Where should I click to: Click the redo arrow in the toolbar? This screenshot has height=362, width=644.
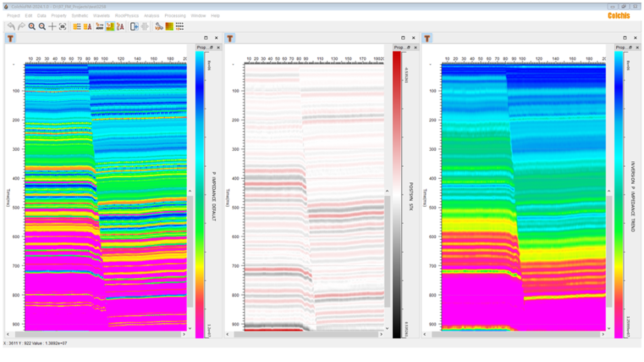click(x=22, y=26)
